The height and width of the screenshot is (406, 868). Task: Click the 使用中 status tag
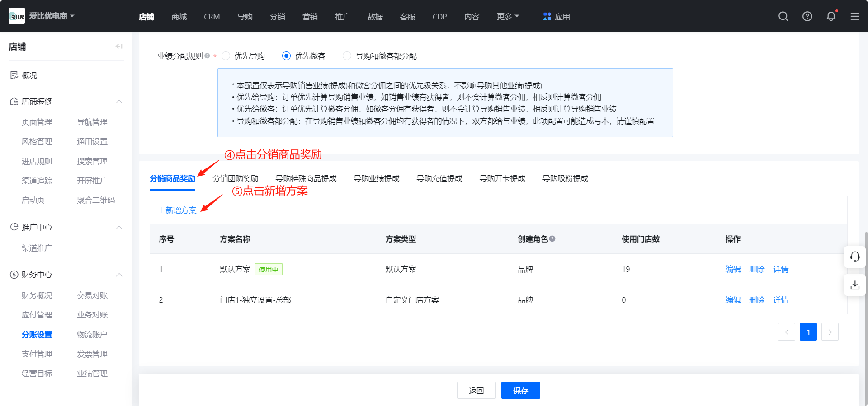[269, 269]
